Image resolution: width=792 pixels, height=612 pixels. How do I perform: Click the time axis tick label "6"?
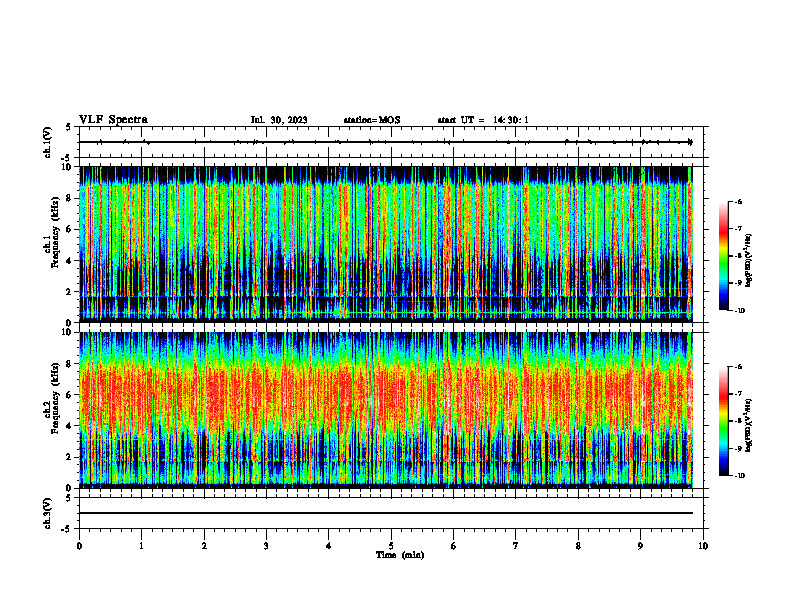(x=454, y=546)
